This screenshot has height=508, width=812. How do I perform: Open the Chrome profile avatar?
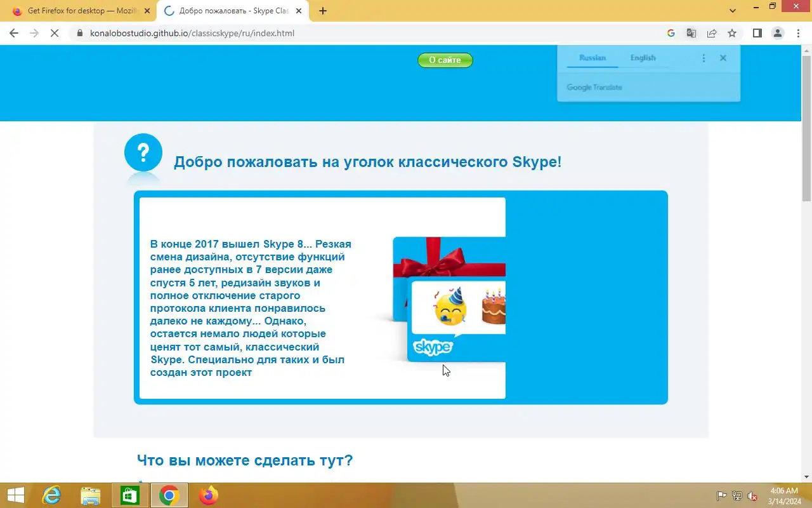click(x=777, y=33)
